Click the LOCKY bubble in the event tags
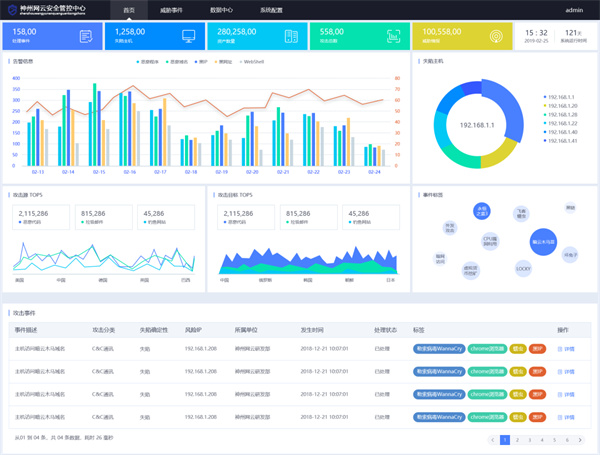600x455 pixels. coord(522,268)
